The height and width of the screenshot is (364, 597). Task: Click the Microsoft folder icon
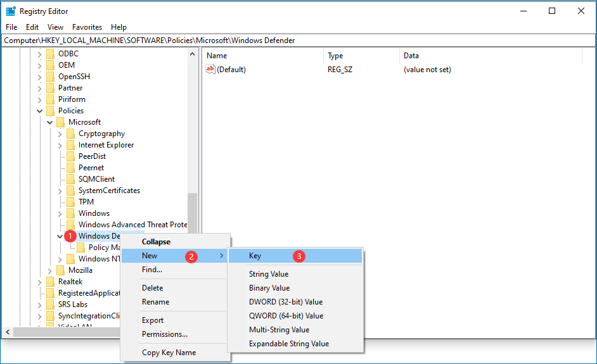pos(61,122)
